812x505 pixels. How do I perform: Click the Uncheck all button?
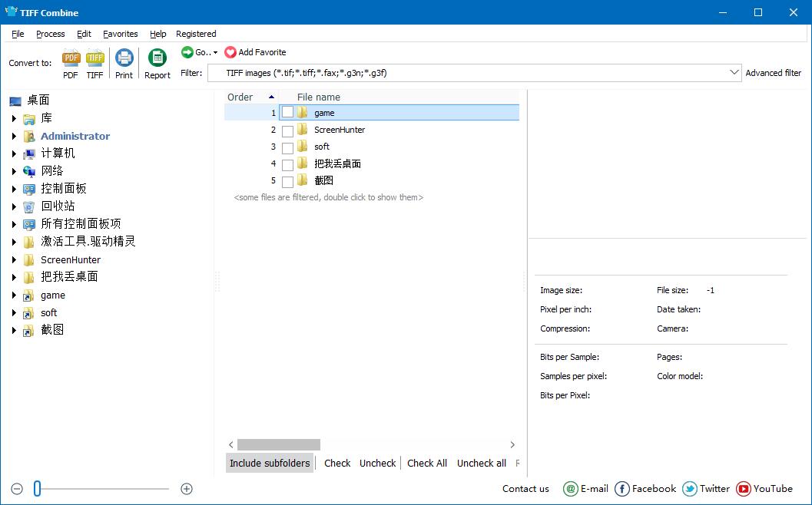point(481,463)
